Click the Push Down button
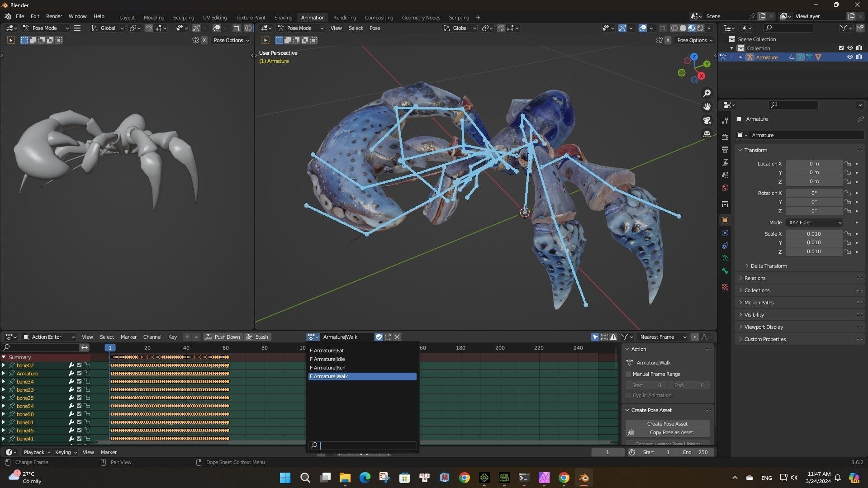This screenshot has height=488, width=868. [x=223, y=337]
